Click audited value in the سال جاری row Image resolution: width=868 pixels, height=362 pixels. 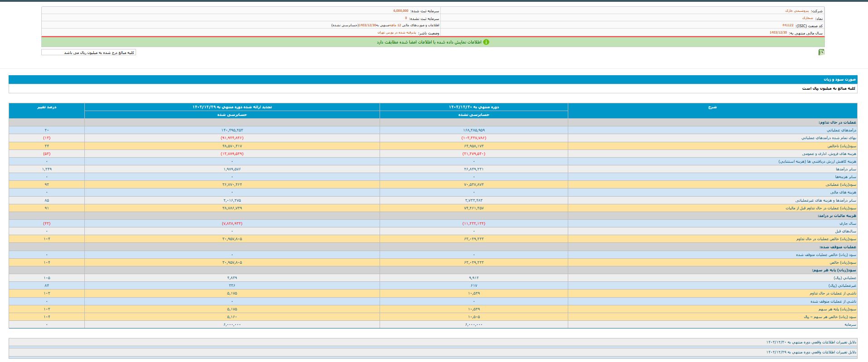(232, 223)
